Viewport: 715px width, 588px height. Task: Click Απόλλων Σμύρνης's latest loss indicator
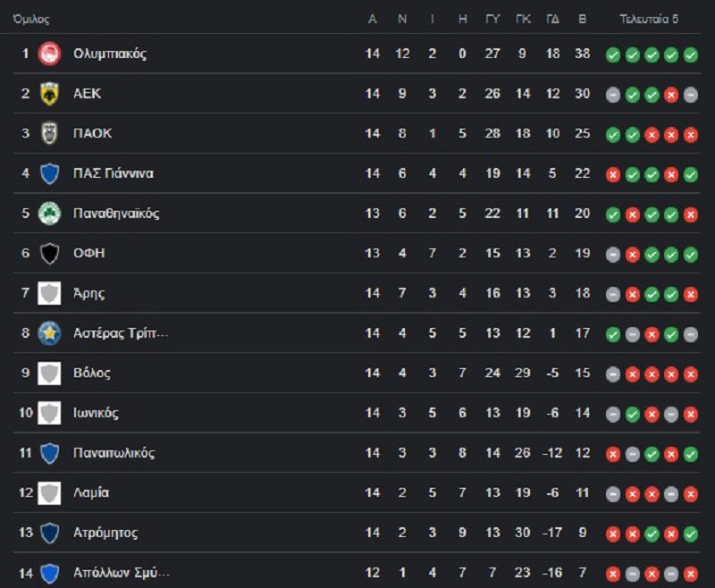[691, 574]
